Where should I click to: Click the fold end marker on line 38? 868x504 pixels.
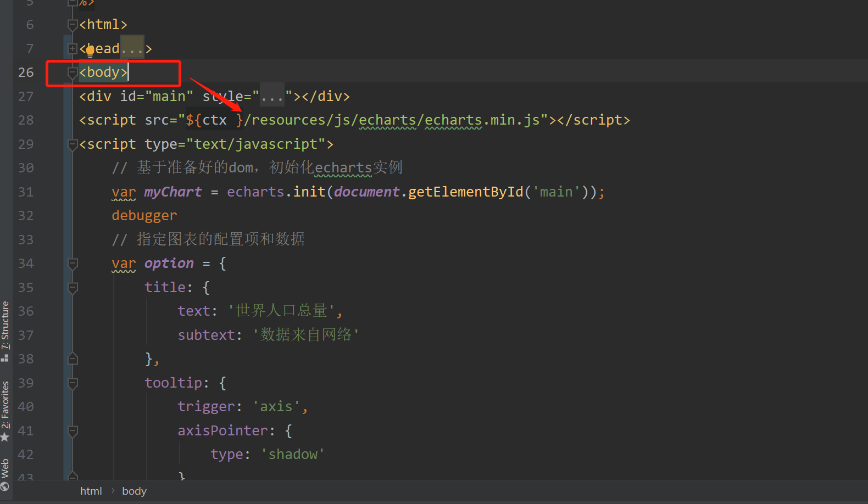(x=73, y=359)
